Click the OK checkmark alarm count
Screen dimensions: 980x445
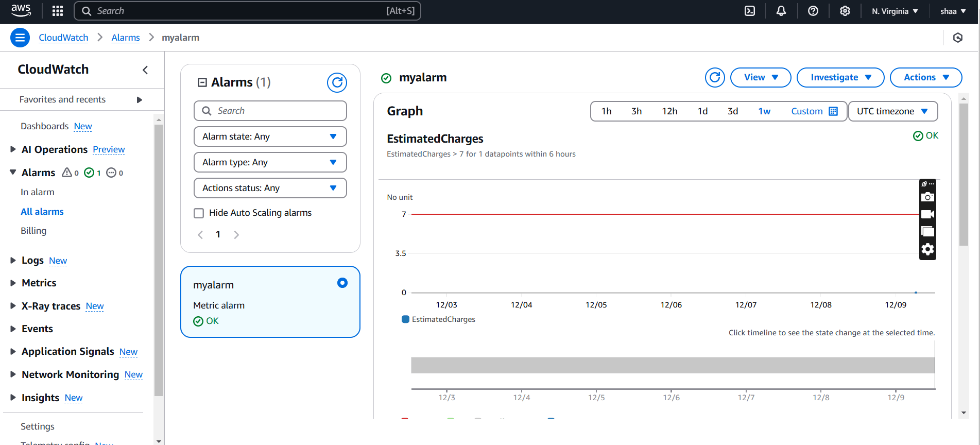pyautogui.click(x=92, y=173)
